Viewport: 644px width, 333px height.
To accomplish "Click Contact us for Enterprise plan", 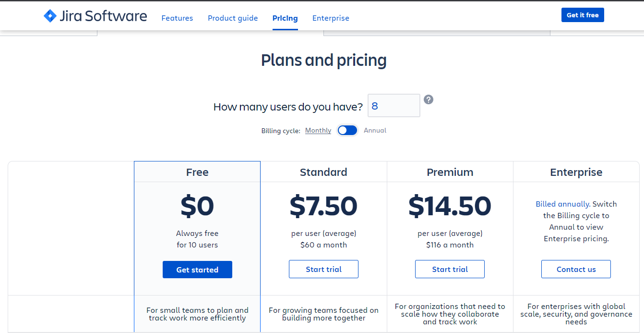I will pyautogui.click(x=576, y=269).
